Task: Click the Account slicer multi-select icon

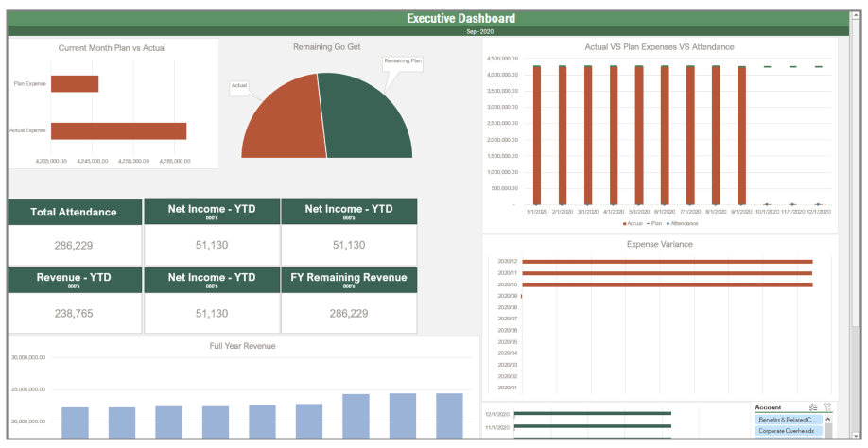Action: point(813,406)
